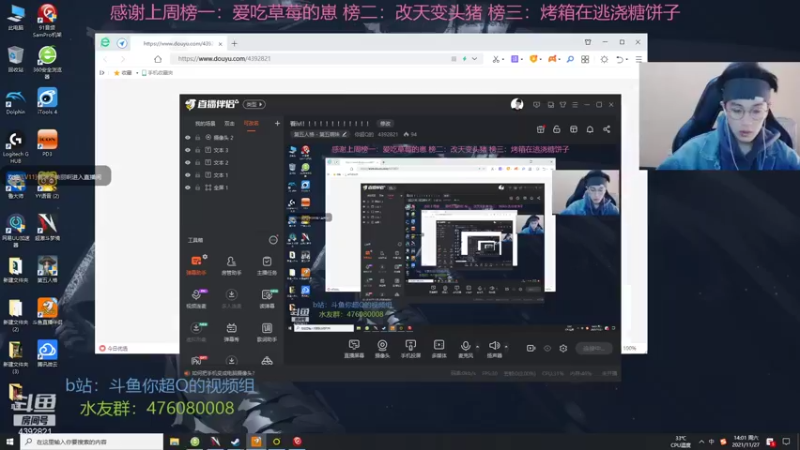This screenshot has width=800, height=450.
Task: Open the 视频连麦 video link tool
Action: coord(196,298)
